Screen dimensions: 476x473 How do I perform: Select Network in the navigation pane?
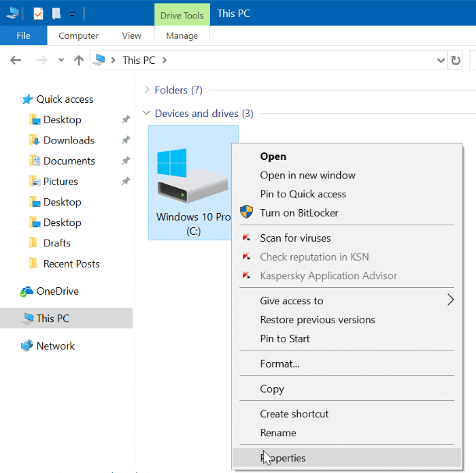[56, 346]
